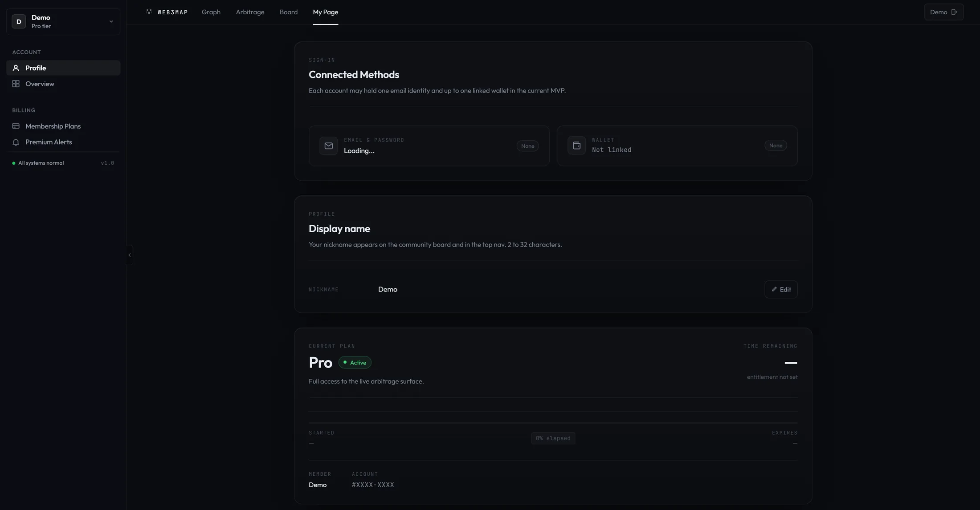Open the Profile sidebar item

pyautogui.click(x=63, y=68)
